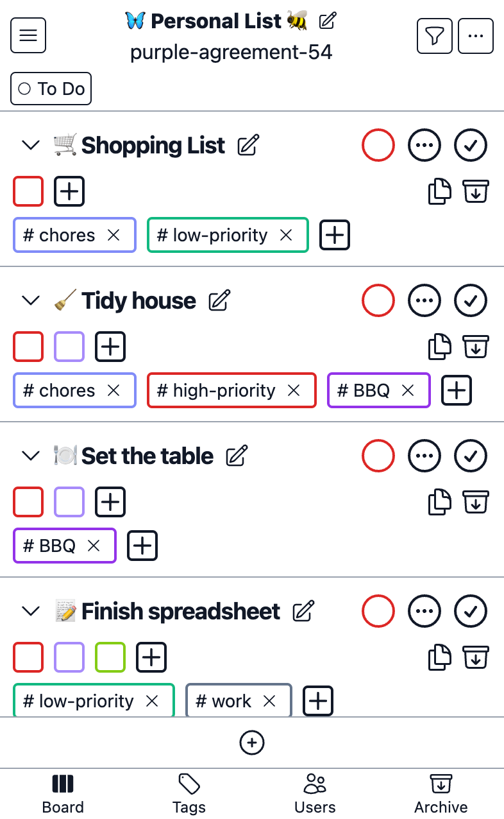Archive the Shopping List card
The height and width of the screenshot is (819, 504).
click(476, 191)
